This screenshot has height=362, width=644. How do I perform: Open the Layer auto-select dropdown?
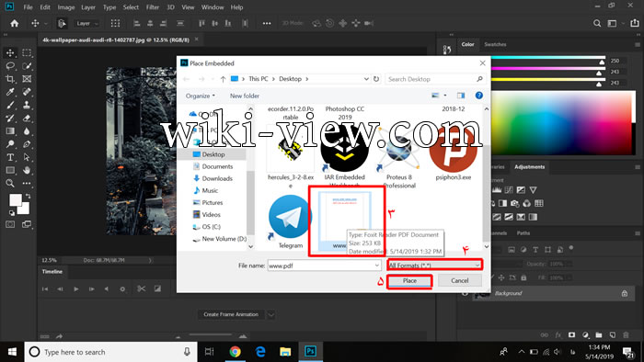[86, 23]
